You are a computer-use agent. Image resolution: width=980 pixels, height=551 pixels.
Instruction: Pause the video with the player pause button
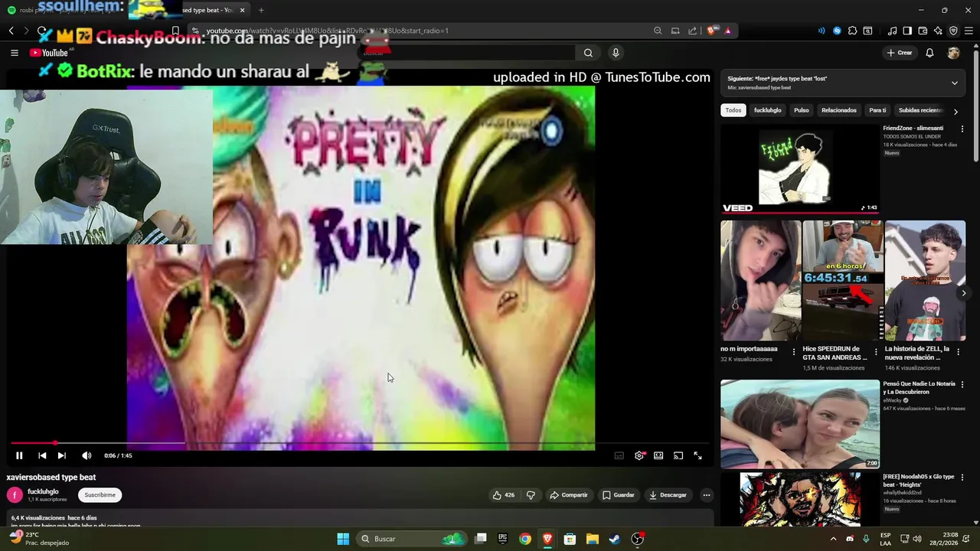click(x=19, y=455)
